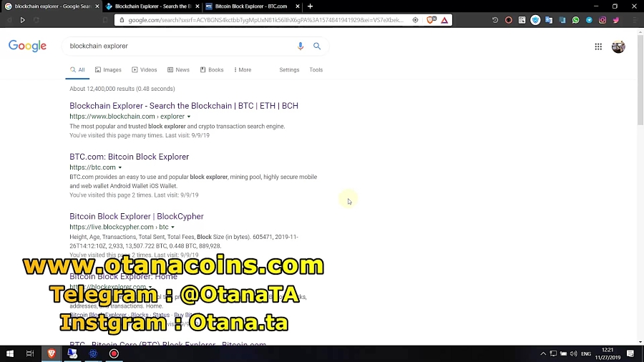
Task: Click the Google logo
Action: pos(27,46)
